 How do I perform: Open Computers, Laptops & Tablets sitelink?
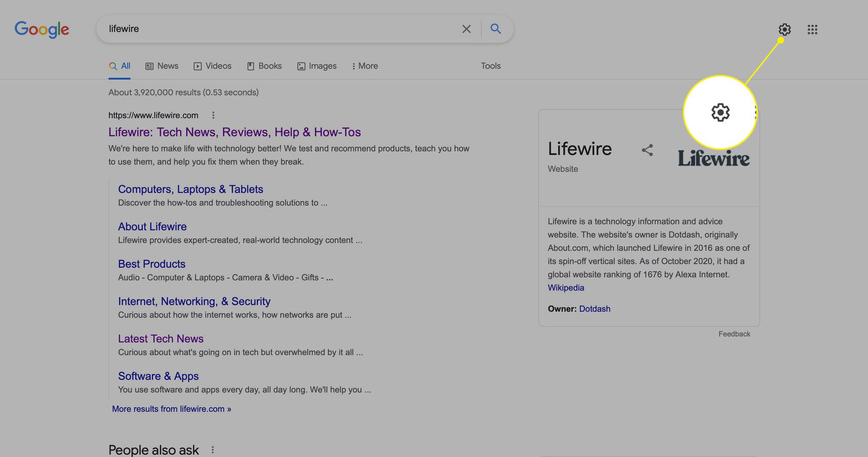tap(191, 189)
